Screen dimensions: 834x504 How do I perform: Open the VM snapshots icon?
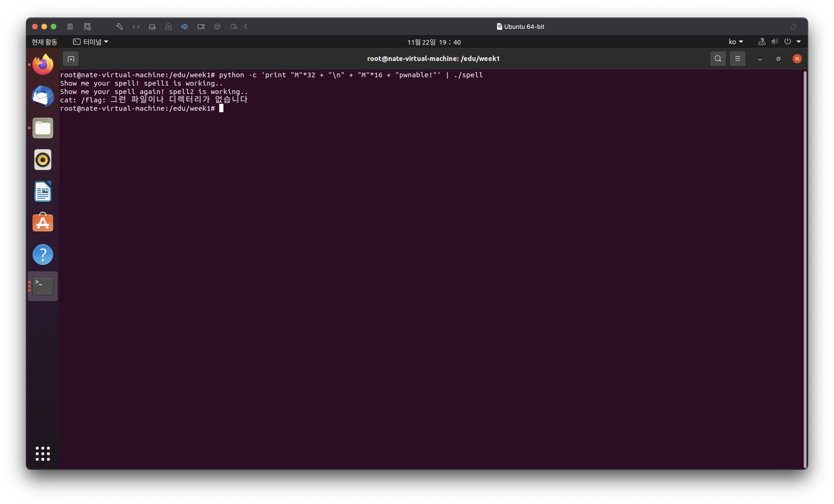pos(88,26)
